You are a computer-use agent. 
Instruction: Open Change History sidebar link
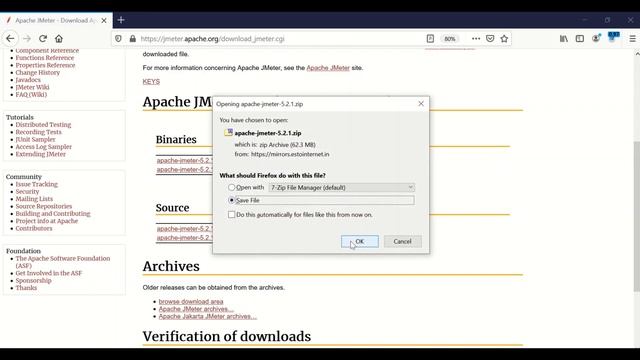(x=38, y=72)
